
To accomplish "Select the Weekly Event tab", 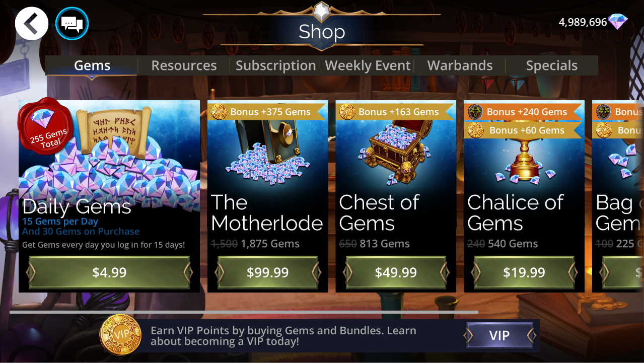I will 368,65.
